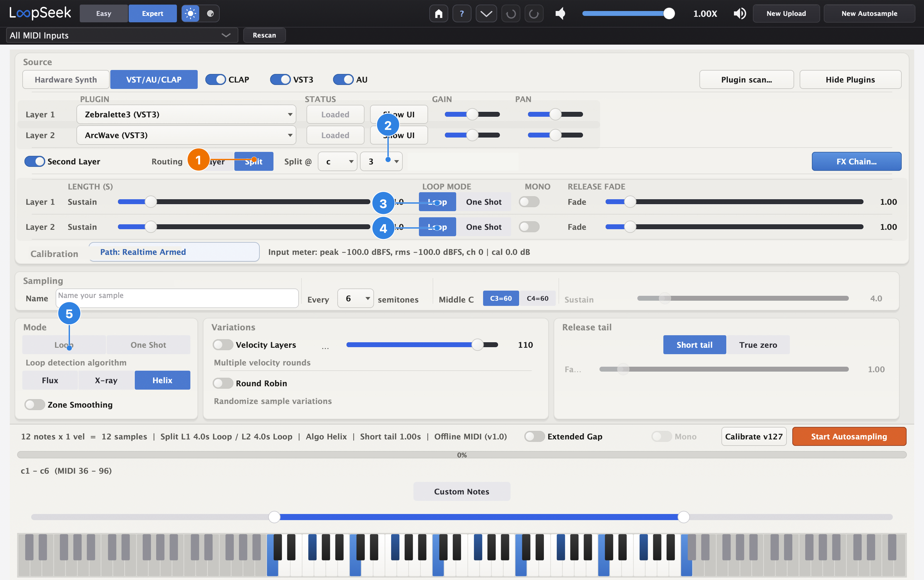Enable Mono for Layer 1
Image resolution: width=924 pixels, height=580 pixels.
529,202
